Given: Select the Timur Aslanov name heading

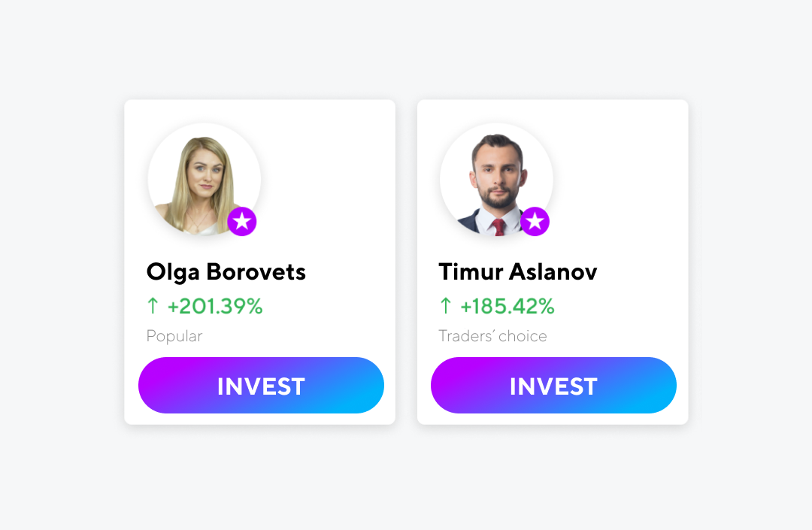Looking at the screenshot, I should click(518, 271).
